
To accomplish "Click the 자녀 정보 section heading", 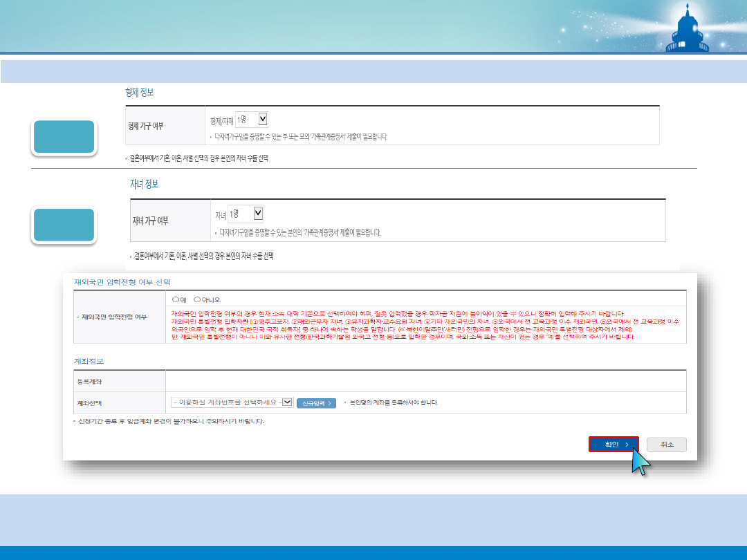I will 145,184.
